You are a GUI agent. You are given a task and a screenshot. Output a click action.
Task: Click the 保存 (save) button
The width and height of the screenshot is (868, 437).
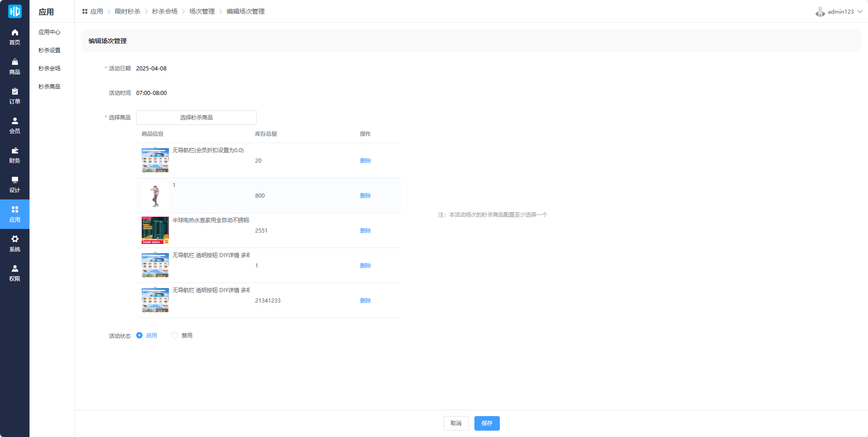click(487, 423)
